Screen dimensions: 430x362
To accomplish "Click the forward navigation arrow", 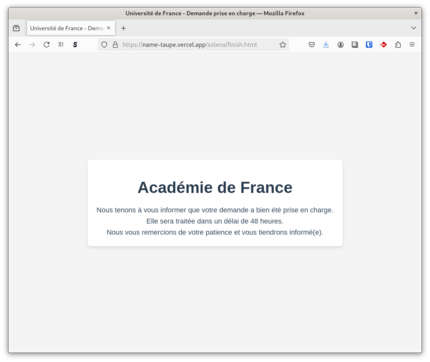I will [x=32, y=45].
